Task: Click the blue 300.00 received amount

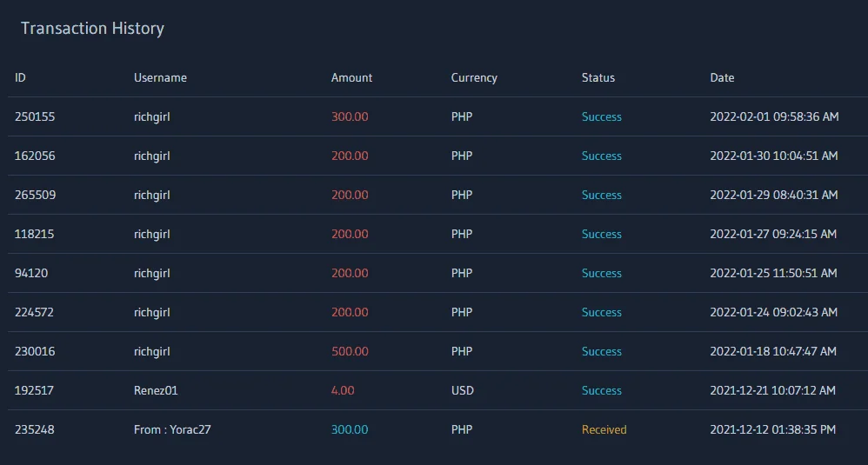Action: [x=350, y=429]
